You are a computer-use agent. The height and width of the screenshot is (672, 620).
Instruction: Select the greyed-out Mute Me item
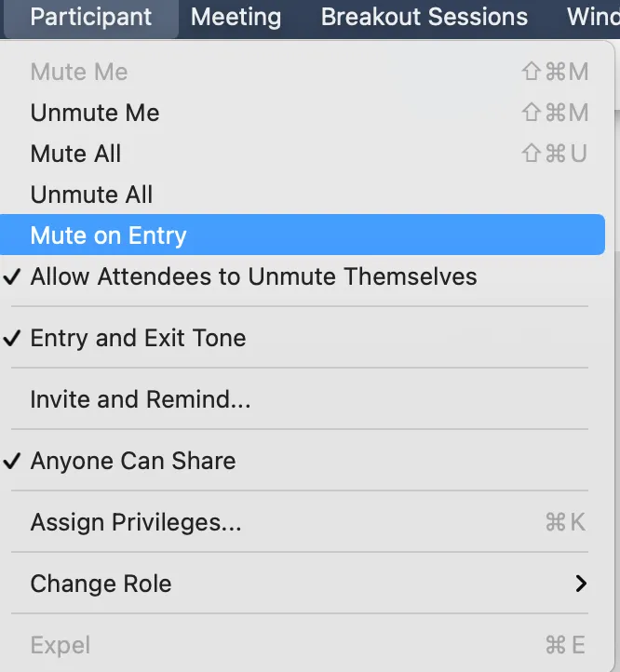[79, 72]
